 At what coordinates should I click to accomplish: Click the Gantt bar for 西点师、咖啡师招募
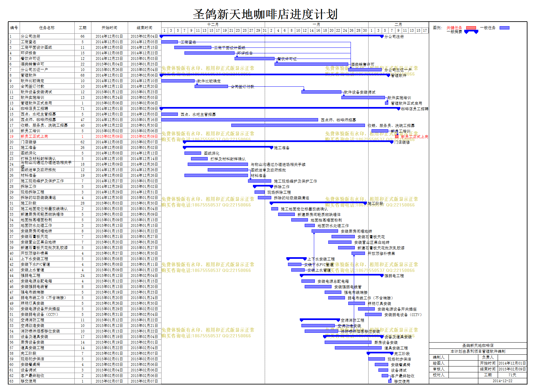point(240,120)
